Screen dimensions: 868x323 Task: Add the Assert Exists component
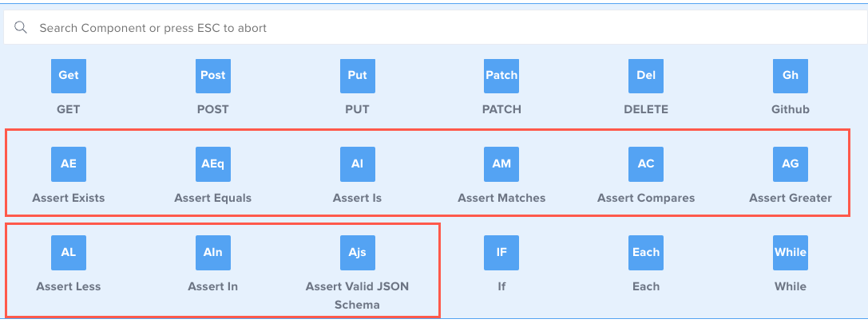point(69,164)
